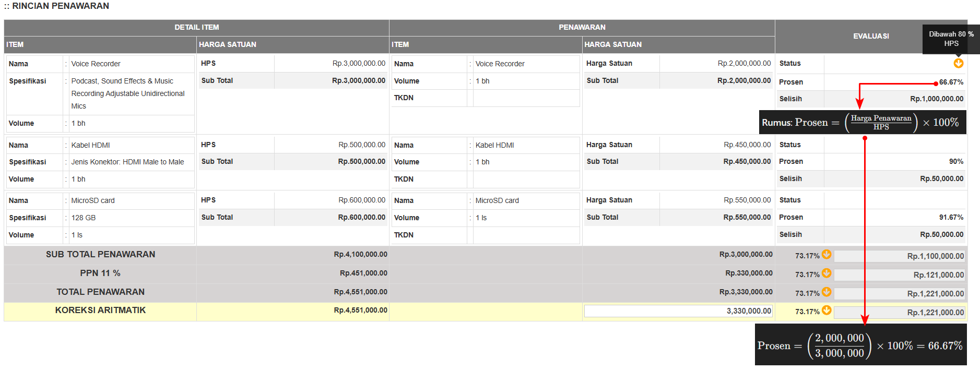Image resolution: width=980 pixels, height=370 pixels.
Task: Click the 66.67% Prosen value
Action: pos(951,82)
